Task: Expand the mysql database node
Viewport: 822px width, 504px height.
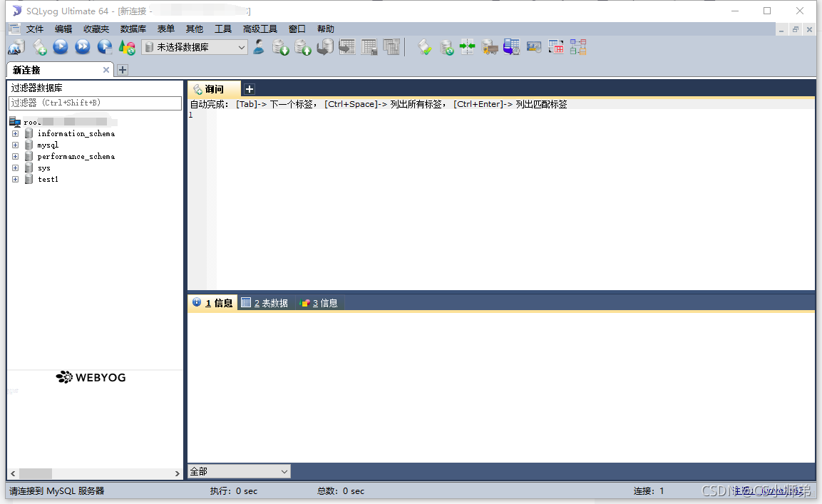Action: 16,145
